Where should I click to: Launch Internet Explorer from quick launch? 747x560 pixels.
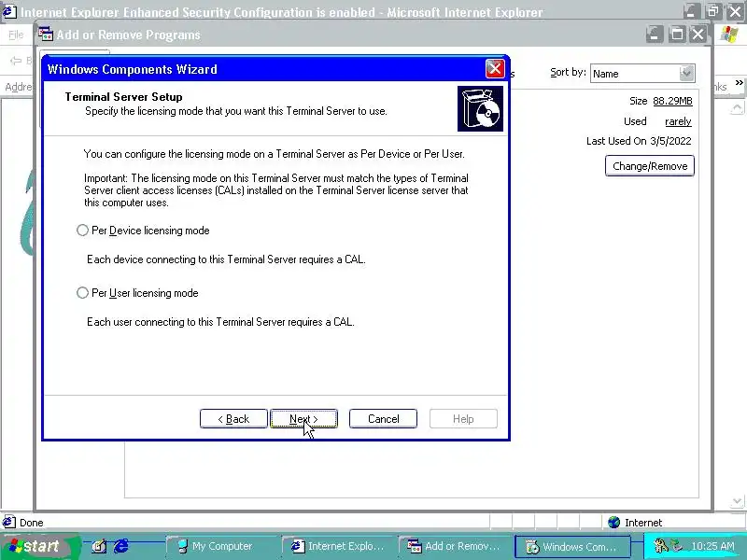click(121, 546)
